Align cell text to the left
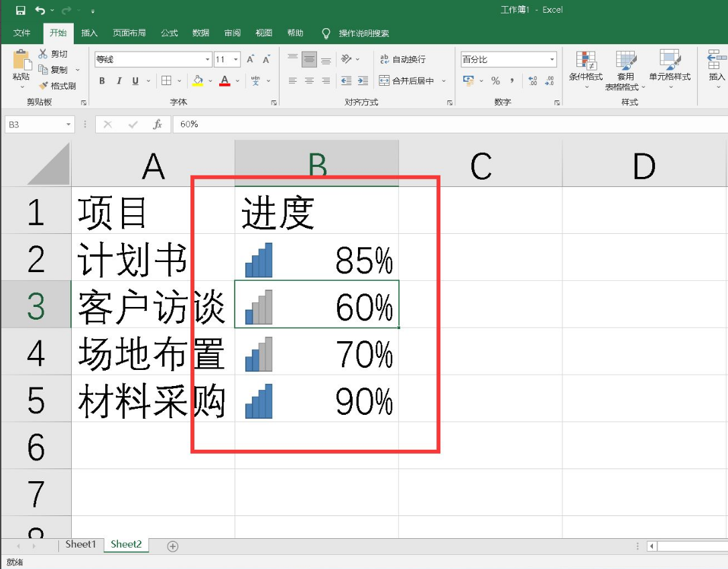Viewport: 728px width, 569px height. 292,80
